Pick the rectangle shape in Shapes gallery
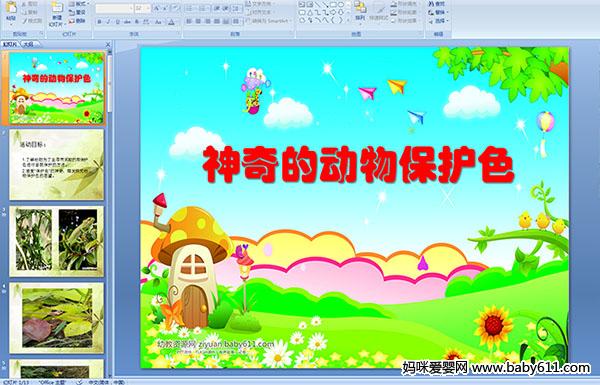600x385 pixels. pyautogui.click(x=334, y=5)
